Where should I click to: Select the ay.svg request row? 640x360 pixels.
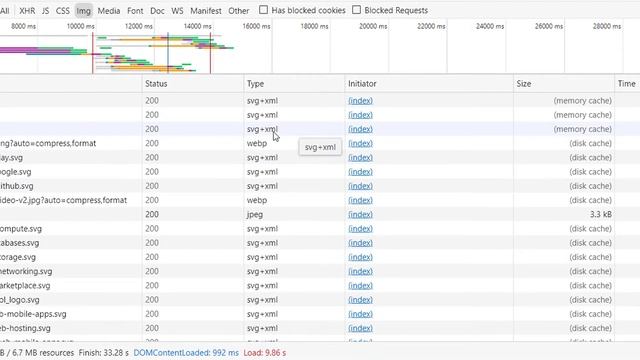pyautogui.click(x=320, y=158)
